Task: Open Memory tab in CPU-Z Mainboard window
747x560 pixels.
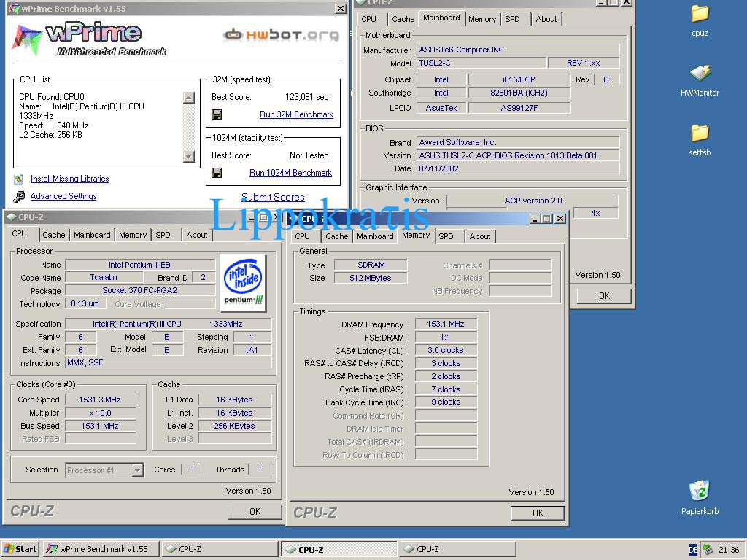Action: pyautogui.click(x=482, y=19)
